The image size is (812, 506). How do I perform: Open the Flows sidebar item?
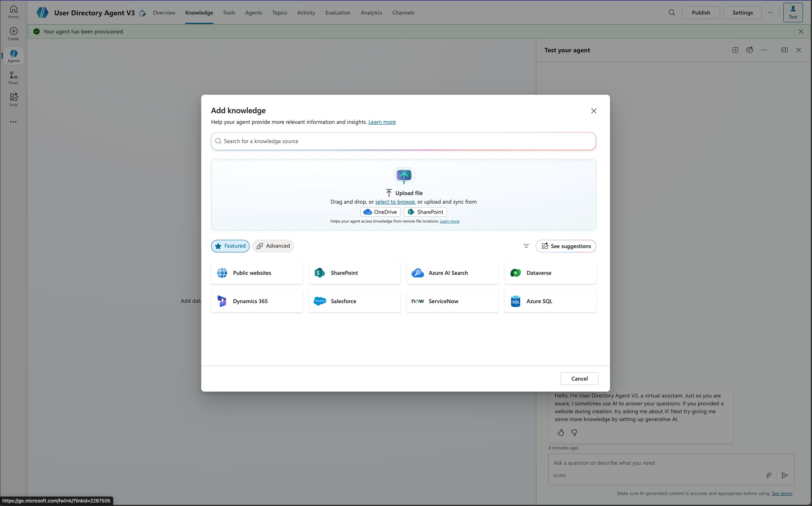click(13, 78)
